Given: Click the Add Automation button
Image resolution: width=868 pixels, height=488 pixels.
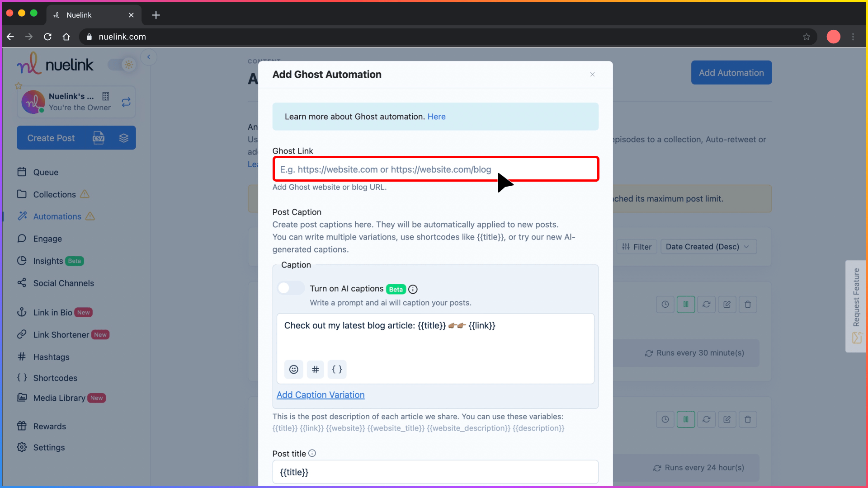Looking at the screenshot, I should [x=731, y=73].
